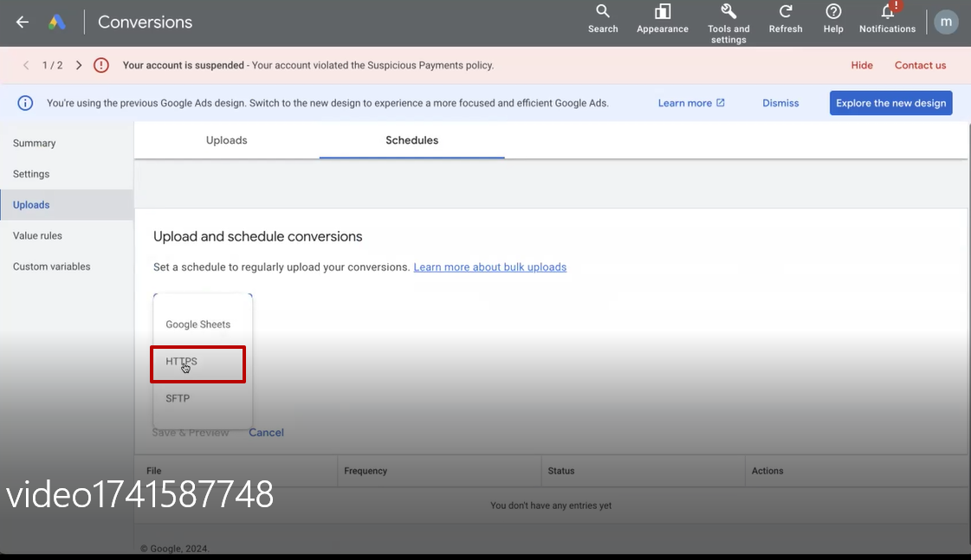This screenshot has height=560, width=971.
Task: Click 'You don't have any entries yet'
Action: tap(551, 505)
